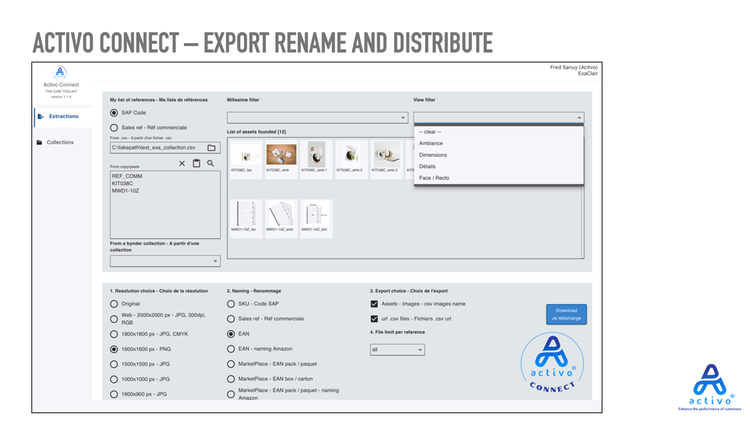Click inside the copy/paste references text area
The image size is (750, 422).
click(x=165, y=205)
